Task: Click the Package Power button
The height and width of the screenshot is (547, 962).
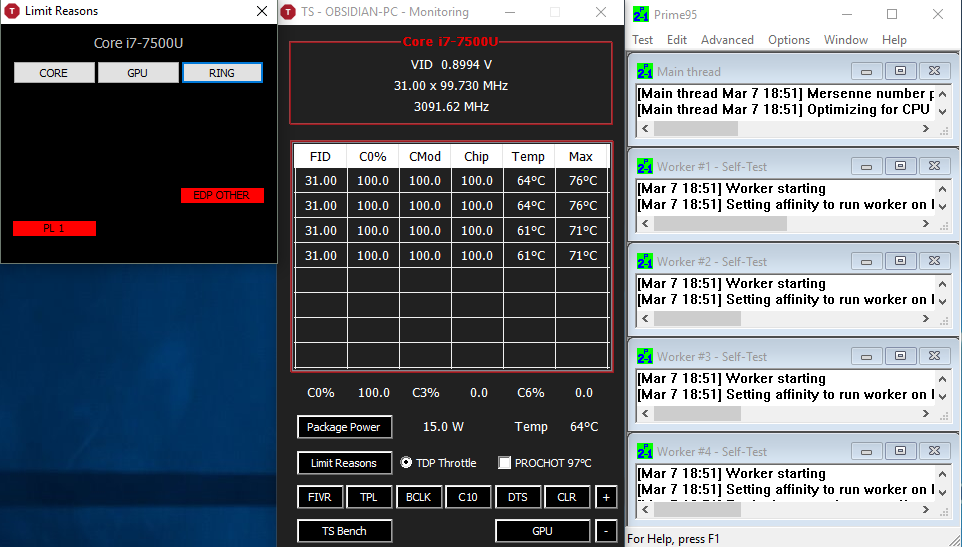Action: pos(344,427)
